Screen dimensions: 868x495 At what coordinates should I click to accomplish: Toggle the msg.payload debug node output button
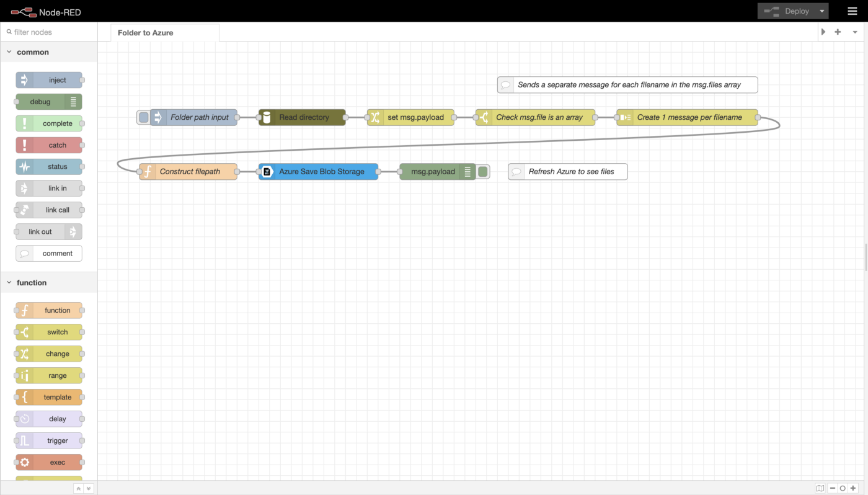point(483,172)
